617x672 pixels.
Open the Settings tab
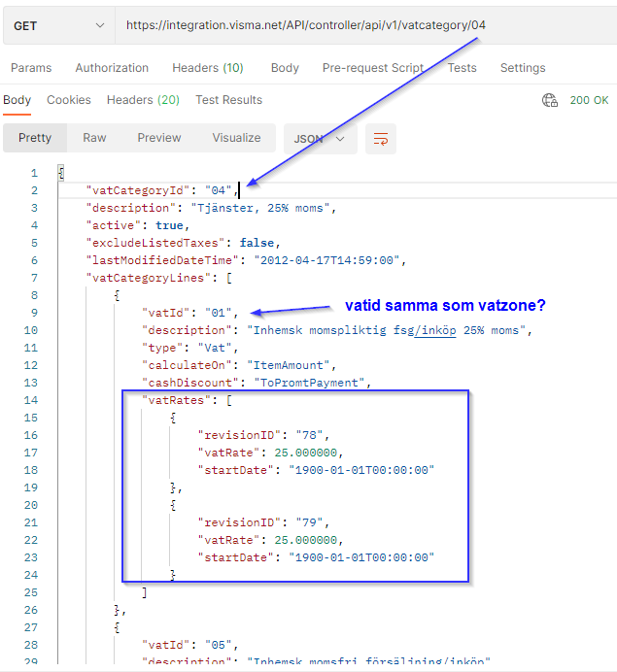[523, 68]
